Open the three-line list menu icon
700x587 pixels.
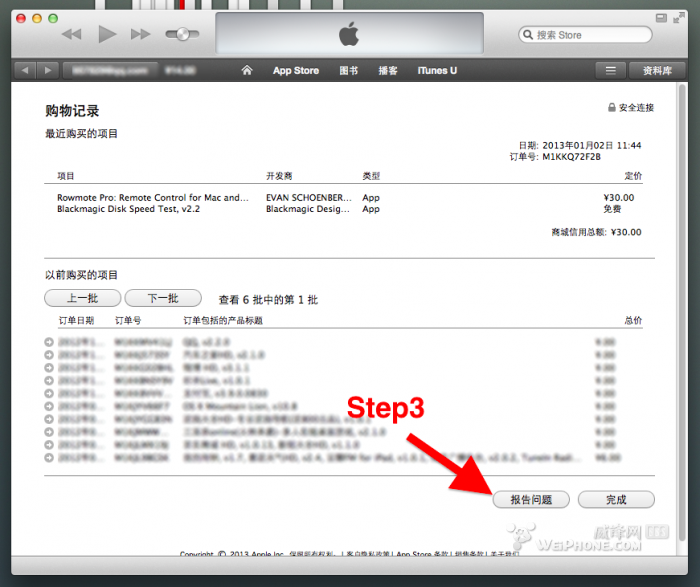(x=611, y=71)
